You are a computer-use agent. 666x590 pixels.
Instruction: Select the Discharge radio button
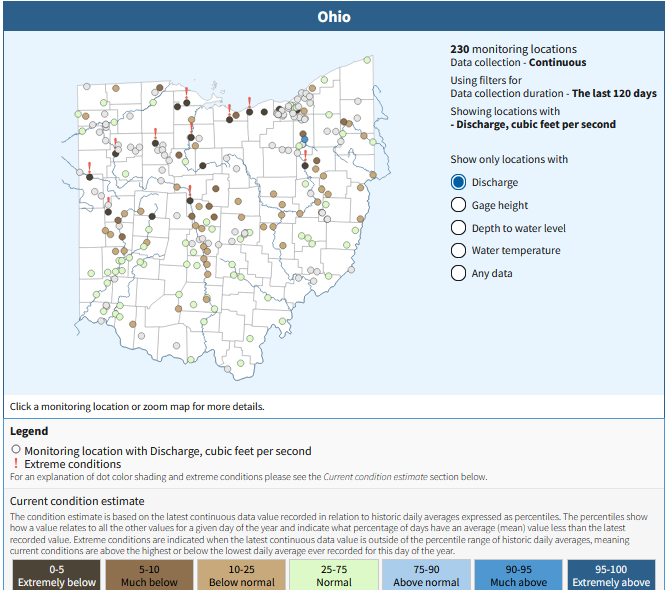click(x=458, y=182)
